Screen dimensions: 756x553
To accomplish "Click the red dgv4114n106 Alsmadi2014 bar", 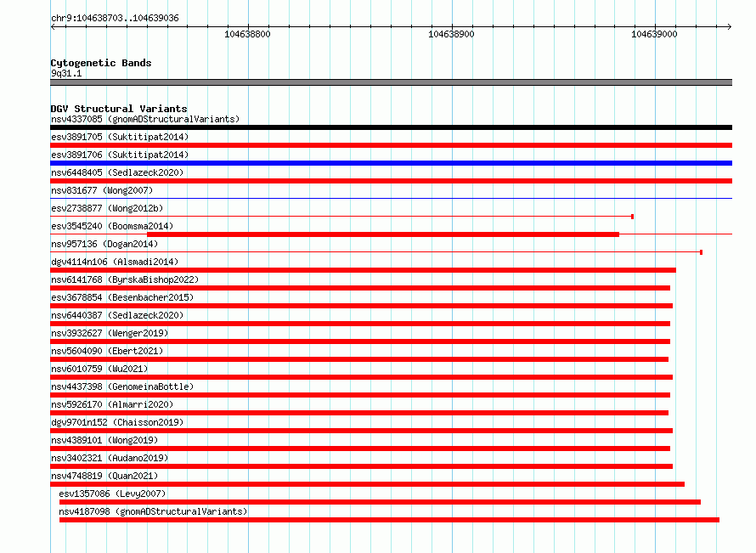I will [x=363, y=270].
